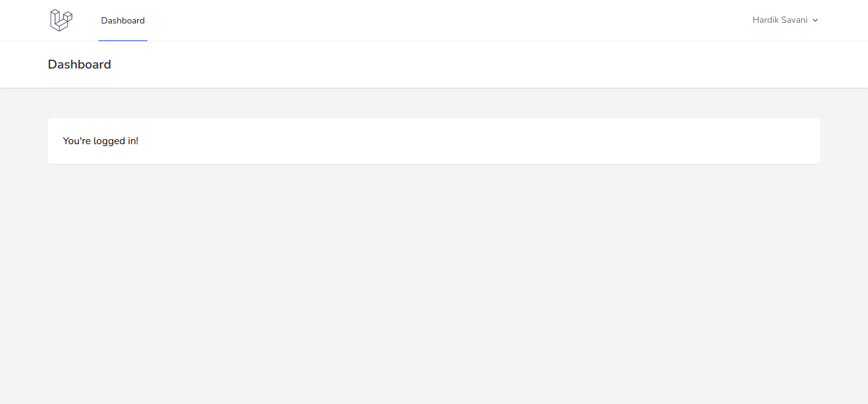Open the Dashboard navigation tab
This screenshot has height=404, width=868.
pos(123,20)
